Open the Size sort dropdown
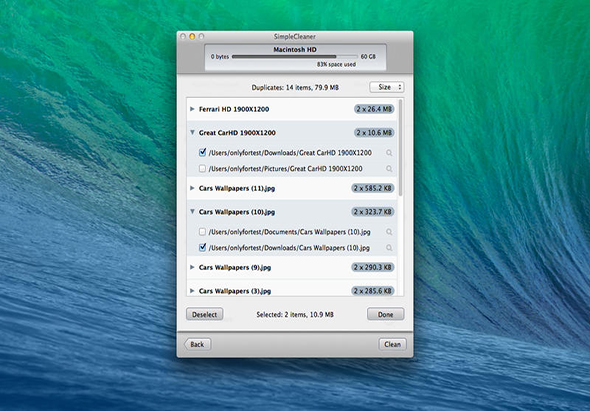This screenshot has width=590, height=411. pos(387,87)
